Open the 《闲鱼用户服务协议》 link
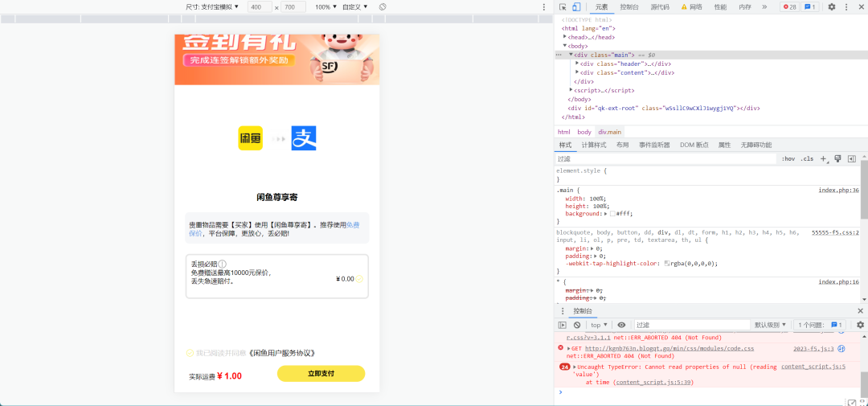The width and height of the screenshot is (868, 406). click(282, 353)
